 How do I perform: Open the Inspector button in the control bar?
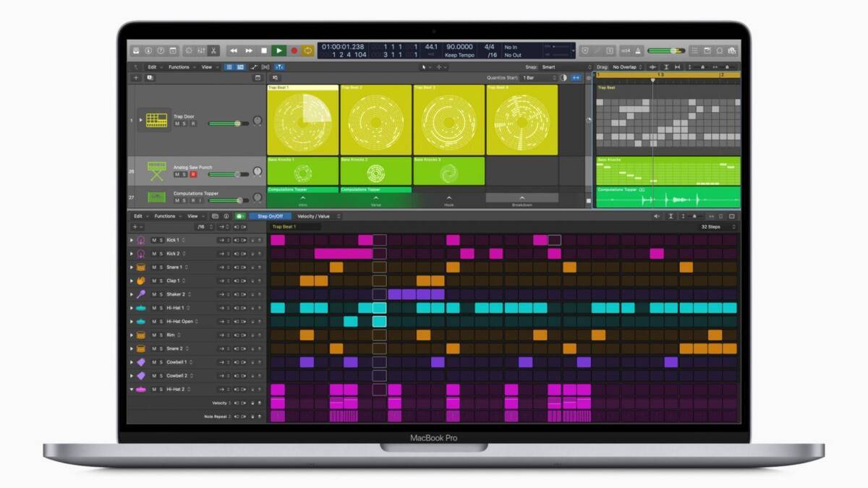pyautogui.click(x=148, y=51)
